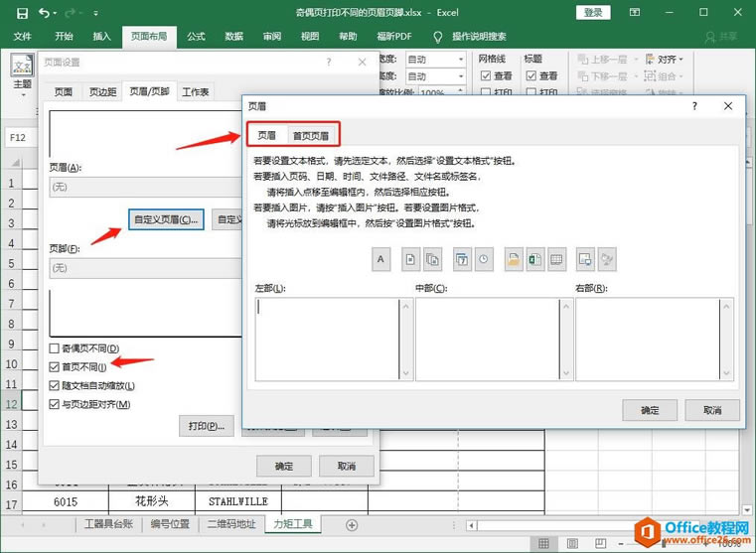Click the Insert Time clock icon
The image size is (756, 553).
click(x=484, y=260)
